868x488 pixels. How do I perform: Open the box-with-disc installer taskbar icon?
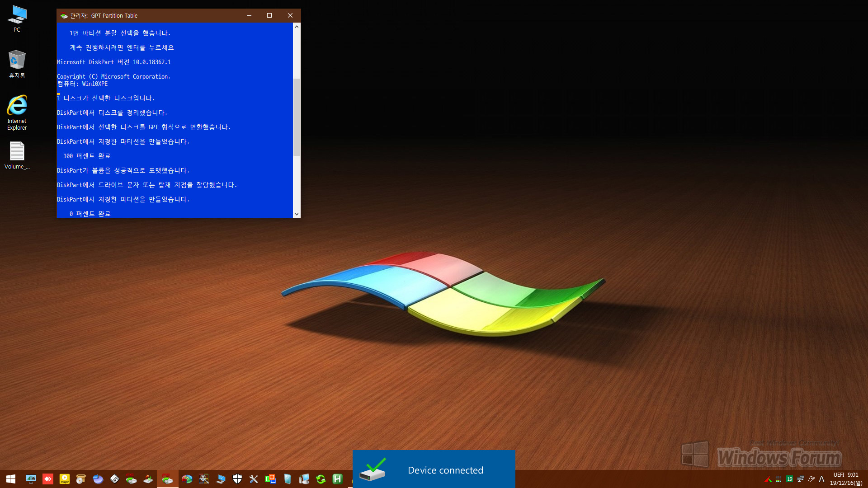pos(81,479)
